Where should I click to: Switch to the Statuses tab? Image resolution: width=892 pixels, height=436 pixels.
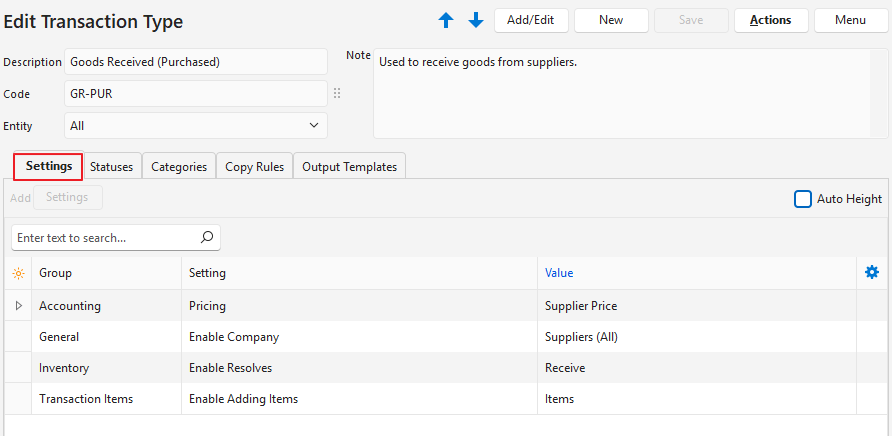tap(111, 167)
